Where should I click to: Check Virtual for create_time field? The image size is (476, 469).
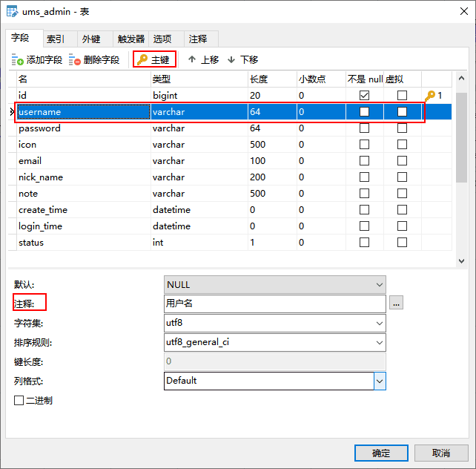click(403, 209)
